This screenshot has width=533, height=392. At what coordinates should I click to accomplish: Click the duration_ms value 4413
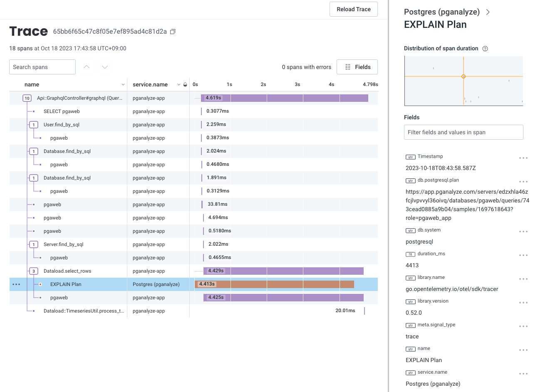pyautogui.click(x=412, y=265)
